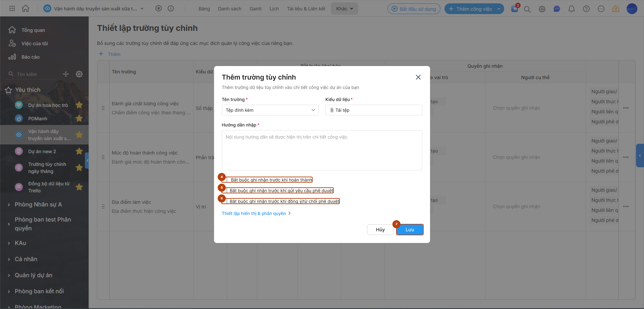This screenshot has width=644, height=309.
Task: Expand Phòng ban kết nối group
Action: 9,292
